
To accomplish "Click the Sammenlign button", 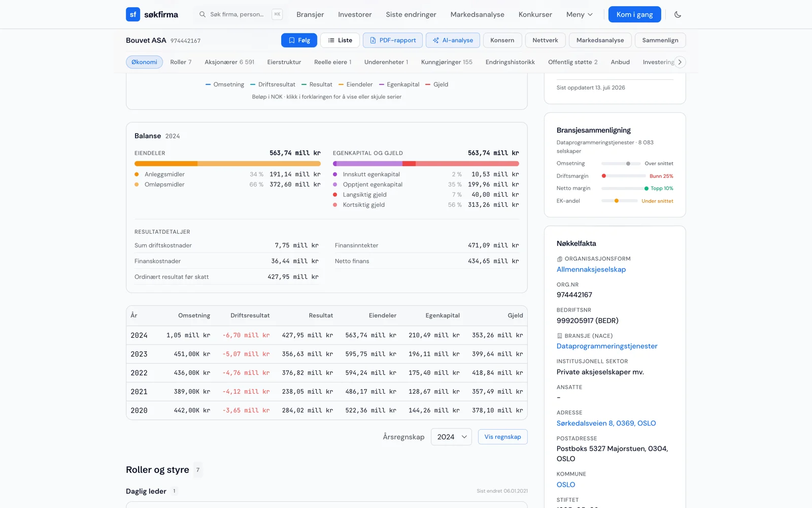I will [660, 40].
